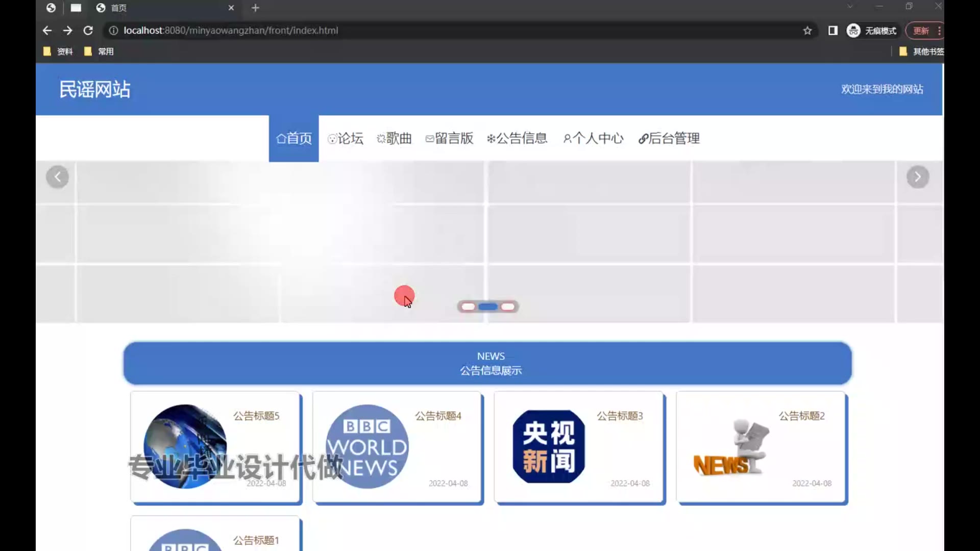Open the 资料 bookmark folder
The height and width of the screenshot is (551, 980).
pos(58,51)
